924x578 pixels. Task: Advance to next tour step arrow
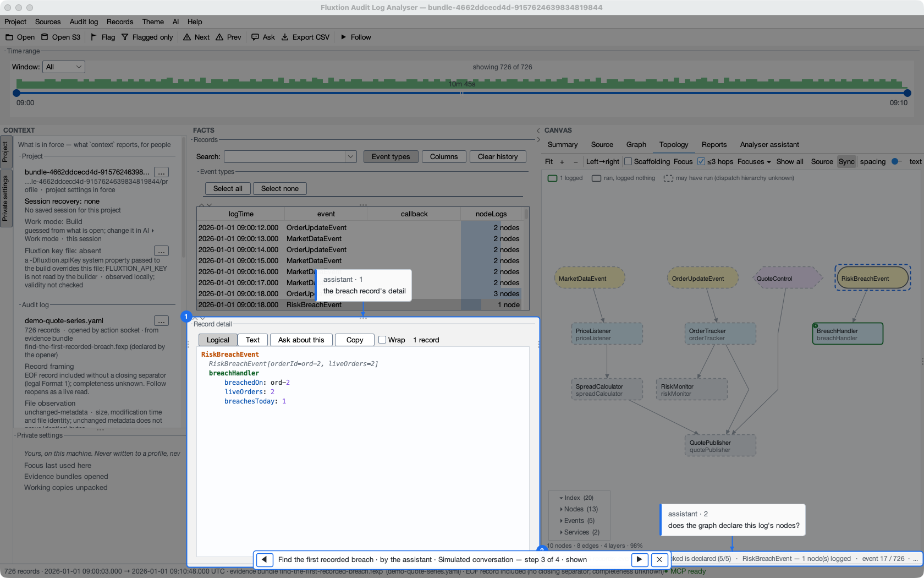click(639, 559)
